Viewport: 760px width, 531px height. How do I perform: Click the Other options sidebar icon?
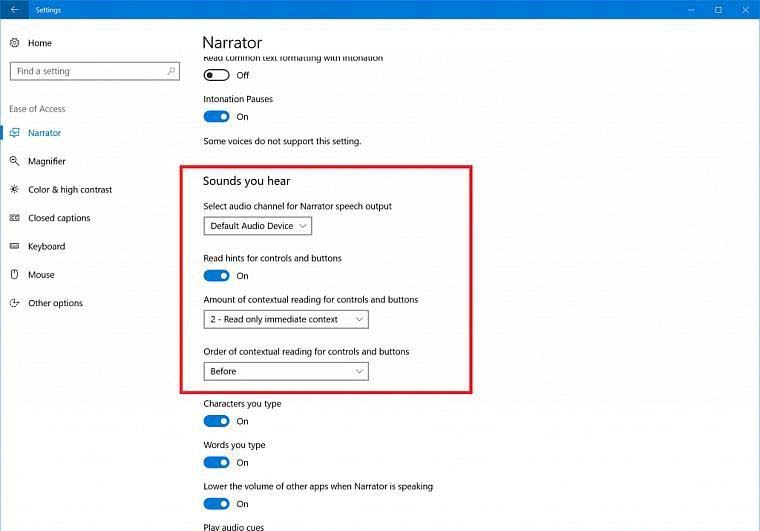point(15,303)
